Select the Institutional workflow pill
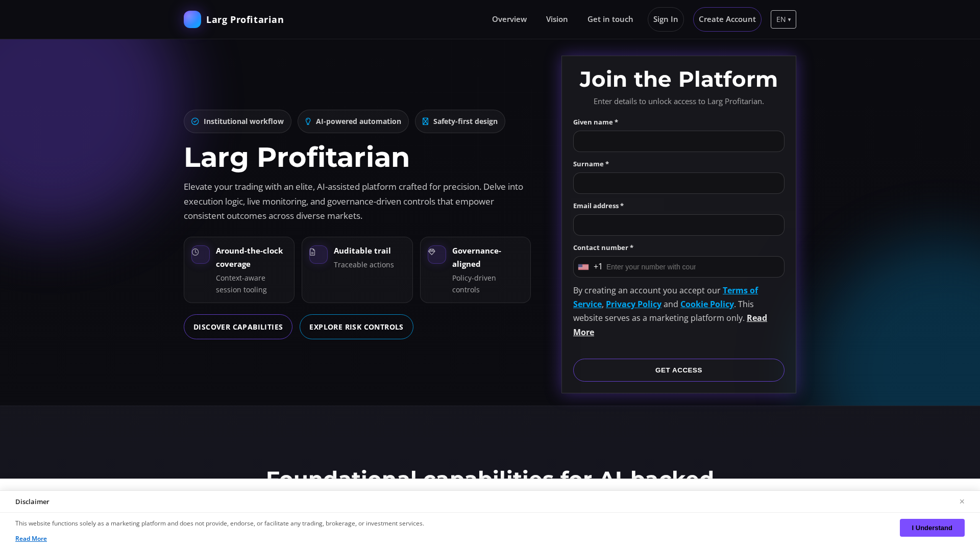Image resolution: width=980 pixels, height=551 pixels. [x=237, y=121]
